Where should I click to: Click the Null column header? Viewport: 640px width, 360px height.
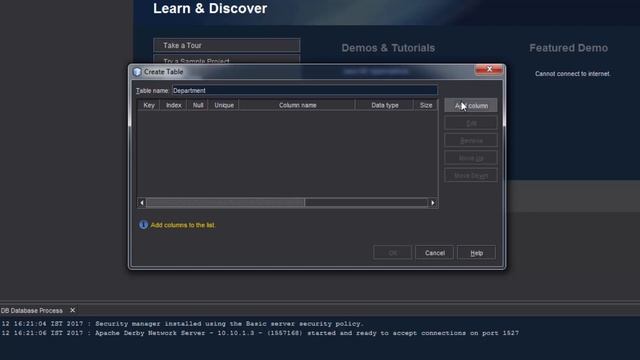(198, 105)
